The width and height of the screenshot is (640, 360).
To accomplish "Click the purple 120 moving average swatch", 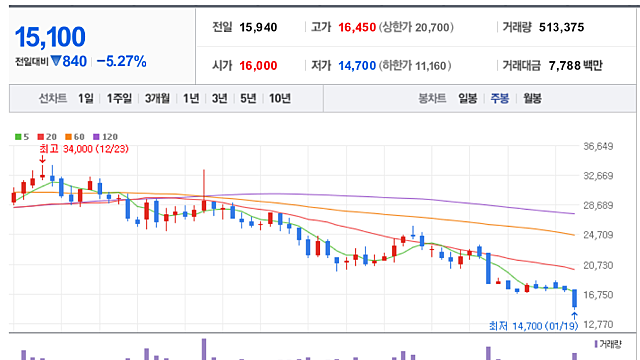I will click(96, 137).
